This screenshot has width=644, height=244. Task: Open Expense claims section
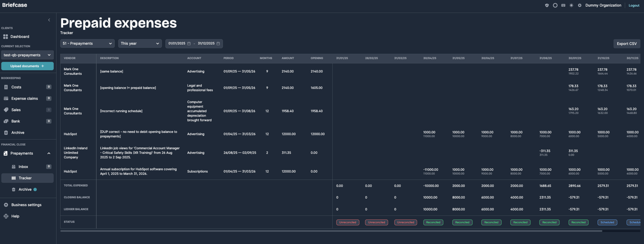click(24, 98)
